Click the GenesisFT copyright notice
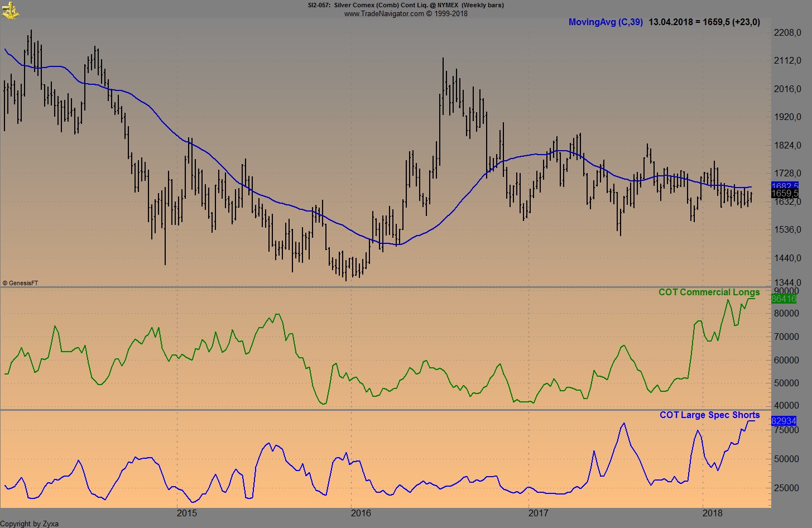 (x=21, y=283)
